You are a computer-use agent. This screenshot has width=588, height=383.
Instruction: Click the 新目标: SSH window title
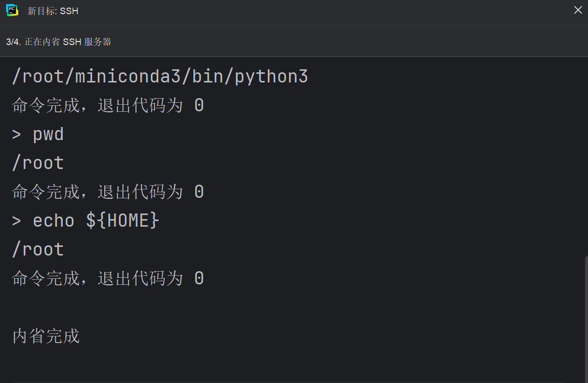click(53, 11)
